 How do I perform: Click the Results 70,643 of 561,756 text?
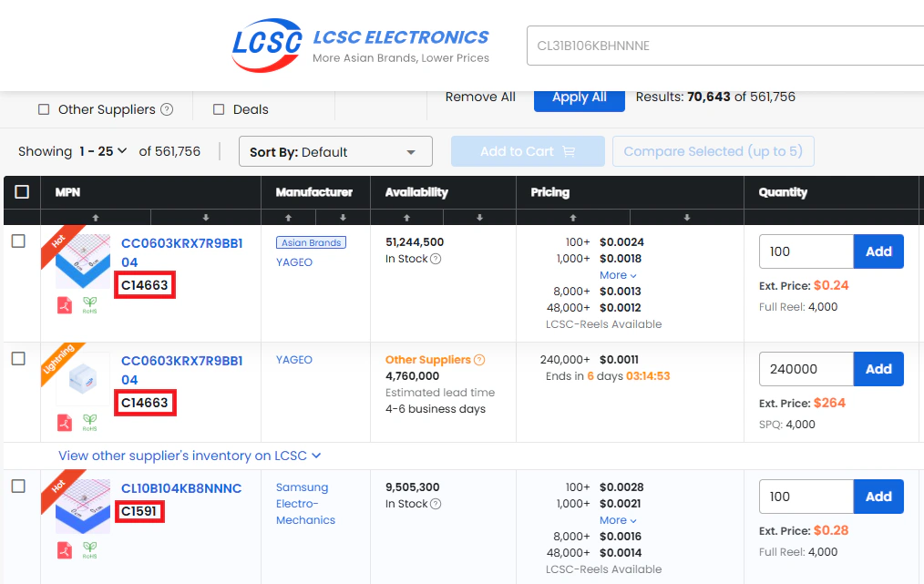[715, 97]
